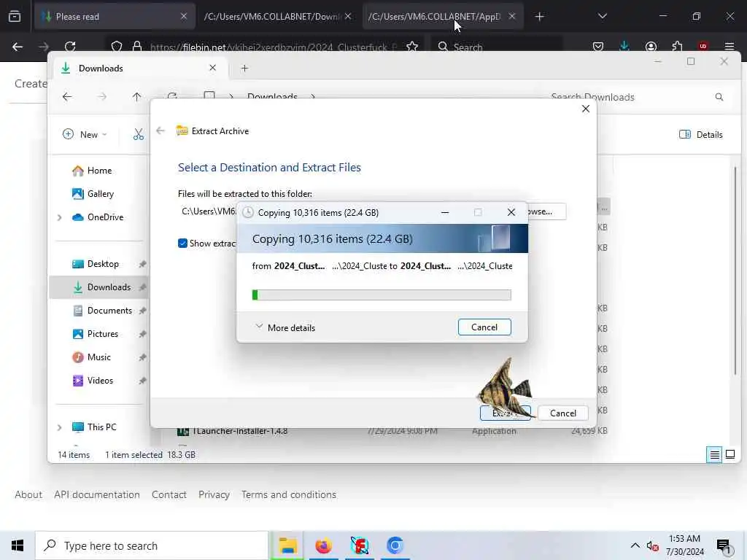Image resolution: width=747 pixels, height=560 pixels.
Task: Open the Firefox extensions puzzle icon
Action: 677,47
